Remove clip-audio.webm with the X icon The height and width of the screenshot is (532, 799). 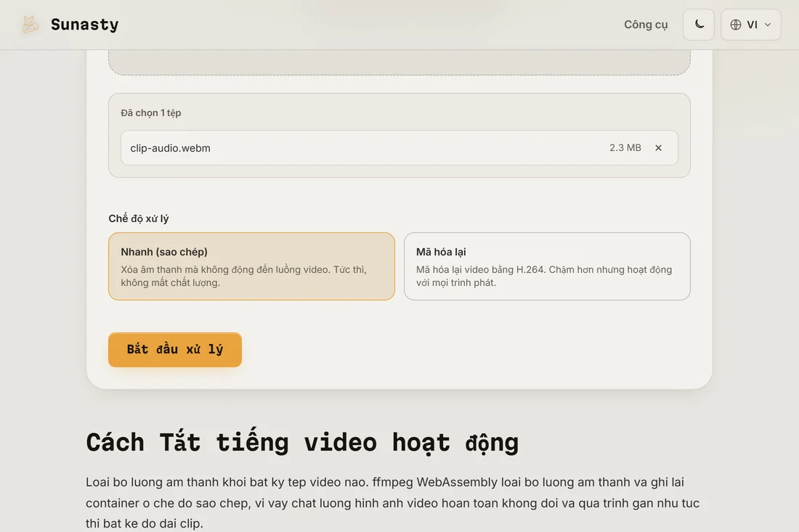click(658, 147)
